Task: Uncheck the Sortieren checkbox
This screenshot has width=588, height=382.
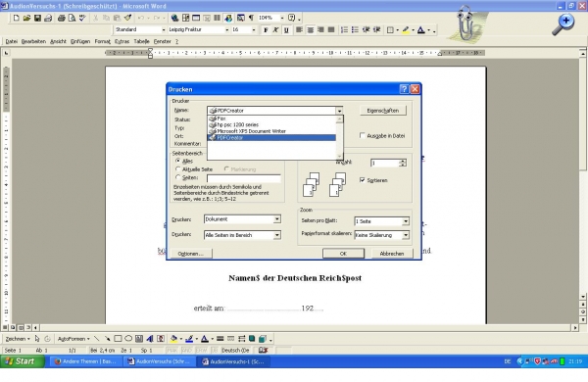Action: (363, 180)
